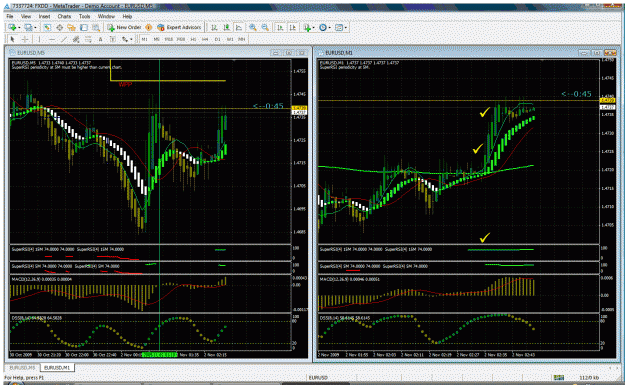Toggle the Terminal panel icon
625x385 pixels.
(84, 27)
